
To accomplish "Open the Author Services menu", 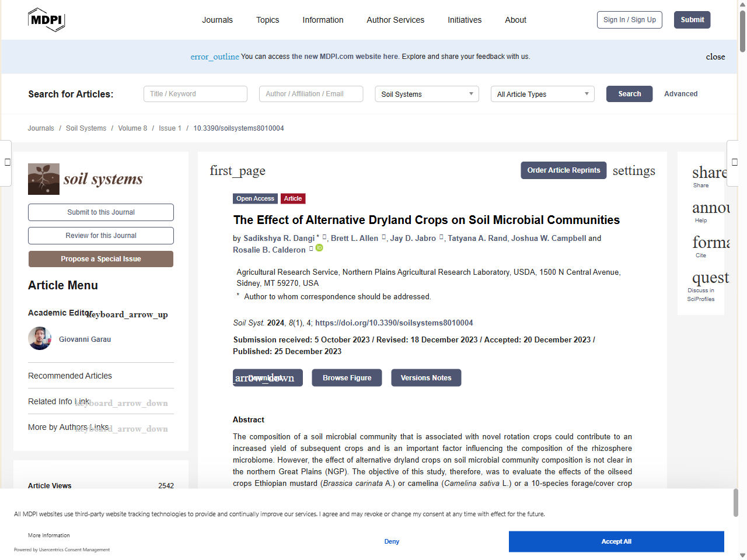I will [395, 20].
